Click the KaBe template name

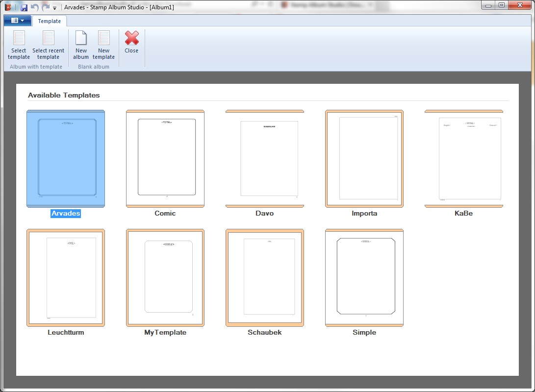[x=464, y=213]
